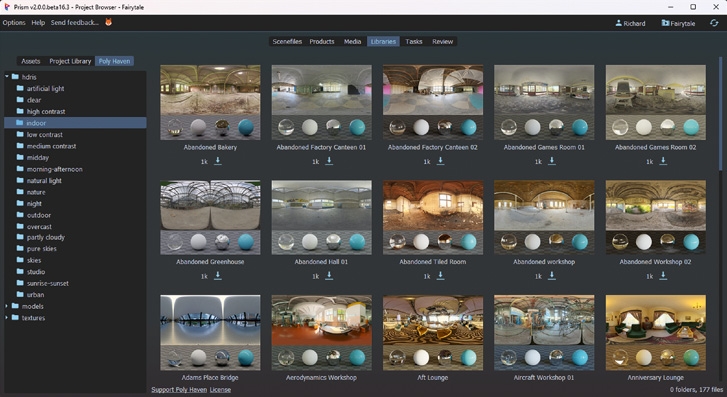This screenshot has height=397, width=727.
Task: Select the Libraries tab
Action: (x=383, y=41)
